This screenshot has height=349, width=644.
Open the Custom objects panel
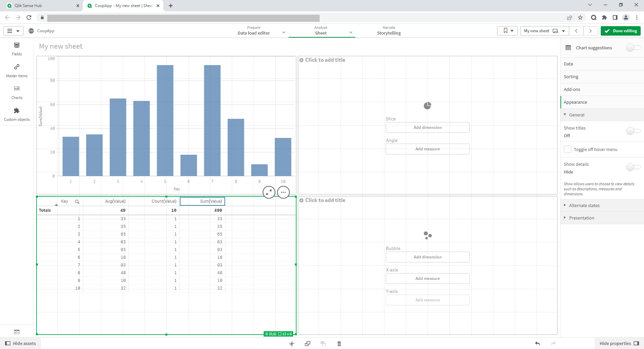pyautogui.click(x=17, y=114)
